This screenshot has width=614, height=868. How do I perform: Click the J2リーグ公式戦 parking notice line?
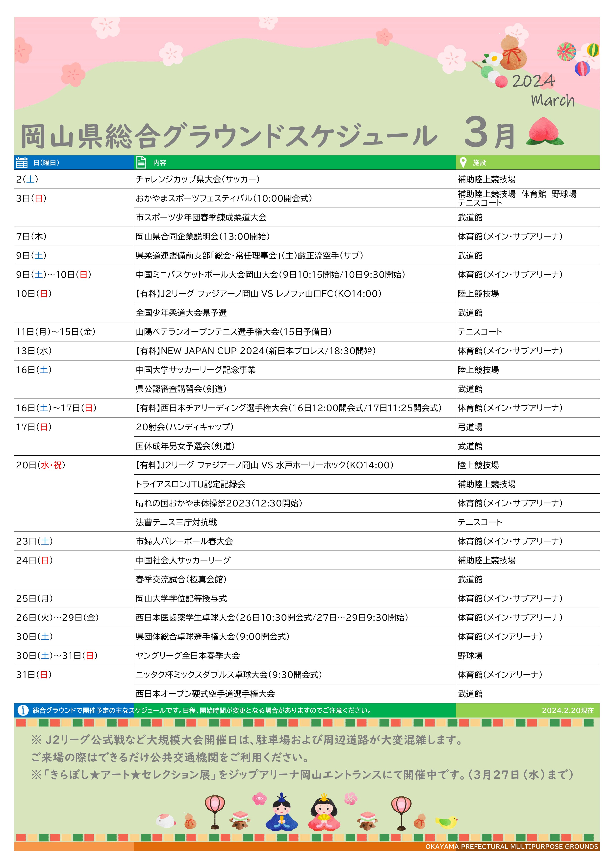point(247,740)
